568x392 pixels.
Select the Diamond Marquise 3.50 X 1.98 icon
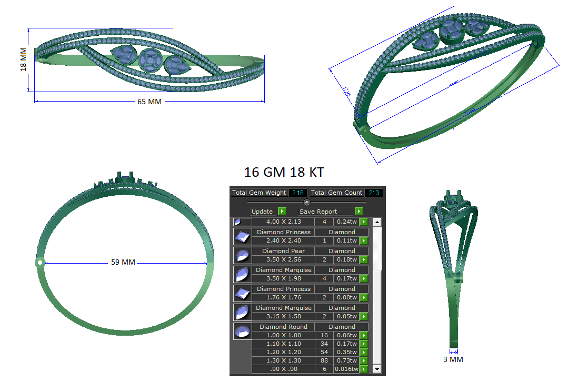(x=242, y=274)
